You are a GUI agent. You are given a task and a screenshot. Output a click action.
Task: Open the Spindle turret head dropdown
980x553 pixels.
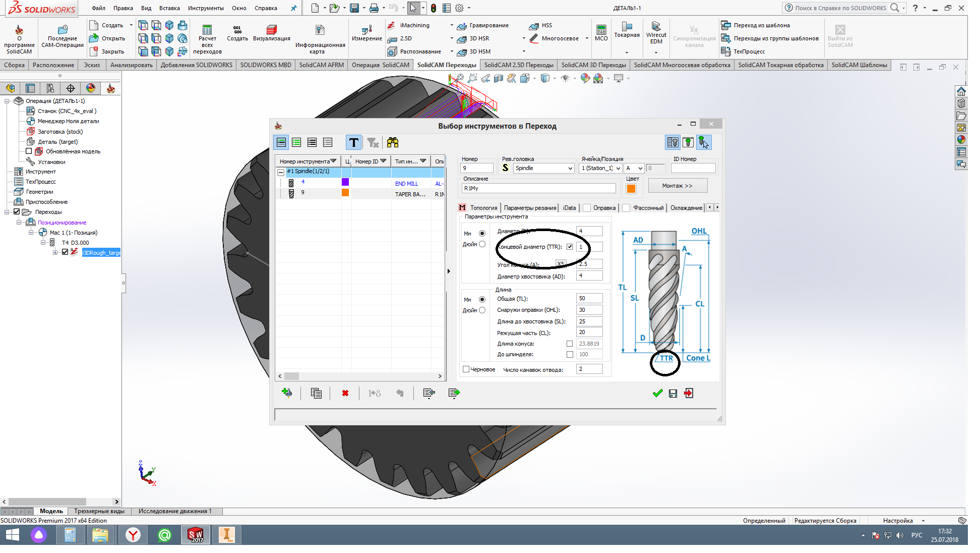pyautogui.click(x=570, y=169)
